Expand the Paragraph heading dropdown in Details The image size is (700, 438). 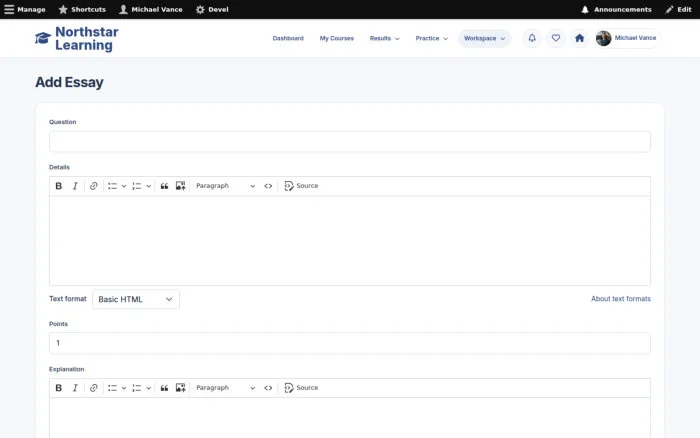tap(225, 186)
